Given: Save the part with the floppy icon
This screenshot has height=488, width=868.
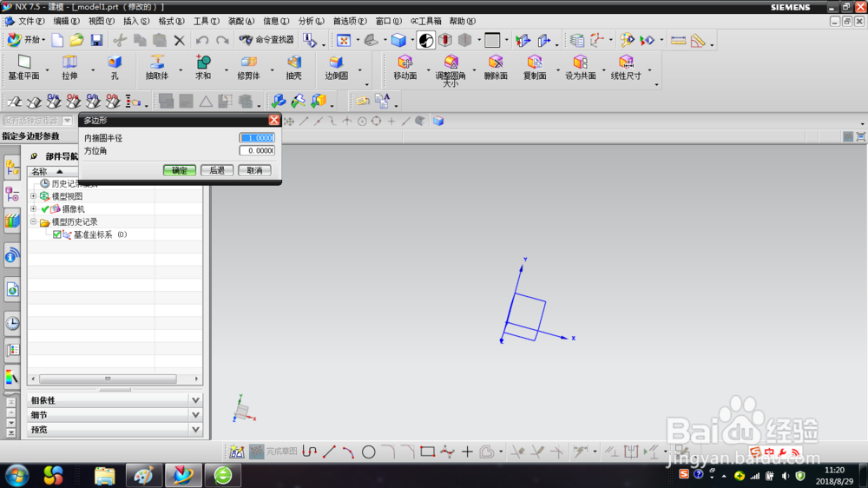Looking at the screenshot, I should click(x=96, y=40).
